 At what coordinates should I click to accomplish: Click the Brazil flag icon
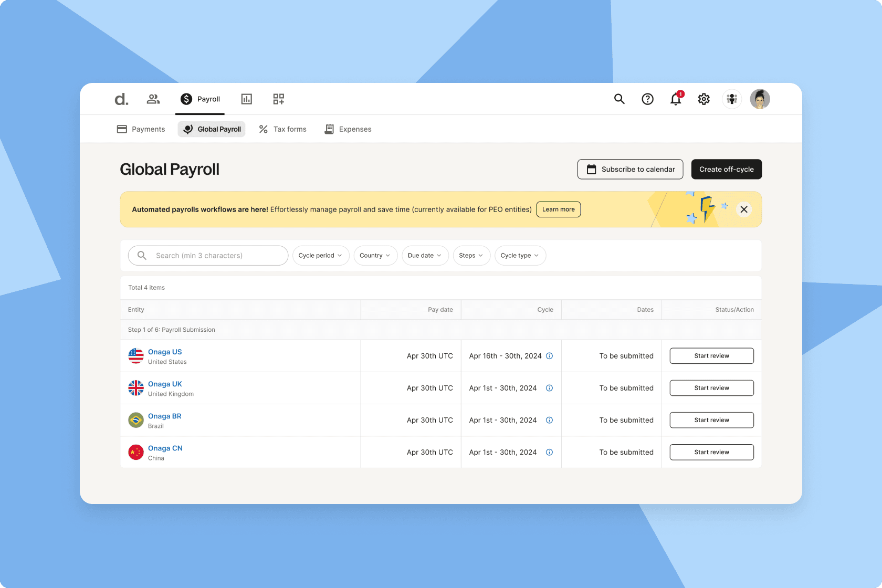point(136,420)
